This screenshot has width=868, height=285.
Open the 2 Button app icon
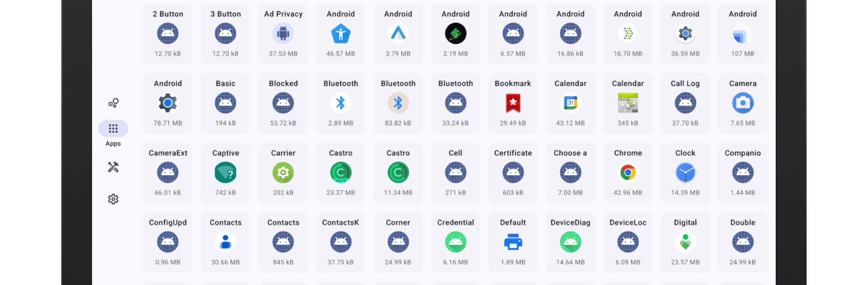point(168,33)
